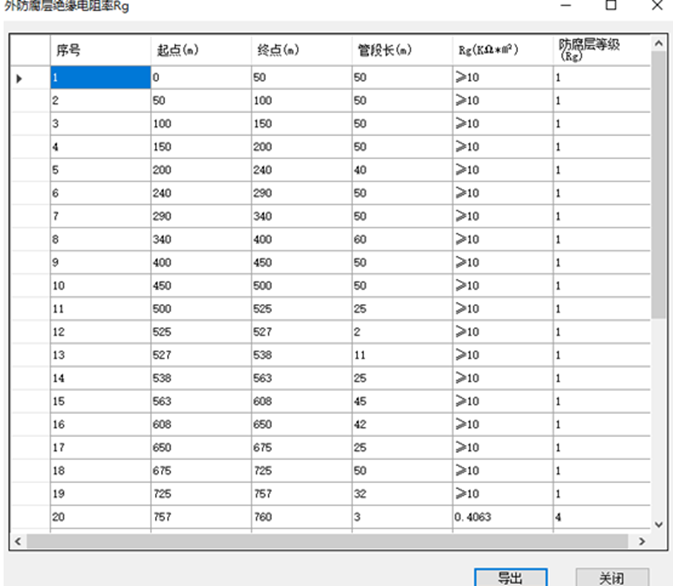Maximize the 外防腐层绝缘电阻率Rg window
Viewport: 673px width, 586px height.
[x=611, y=6]
